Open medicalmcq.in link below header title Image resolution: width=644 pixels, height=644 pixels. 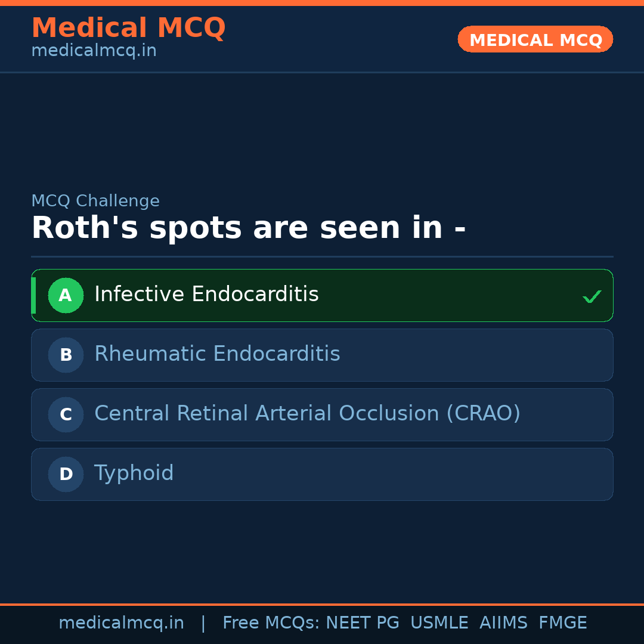94,51
